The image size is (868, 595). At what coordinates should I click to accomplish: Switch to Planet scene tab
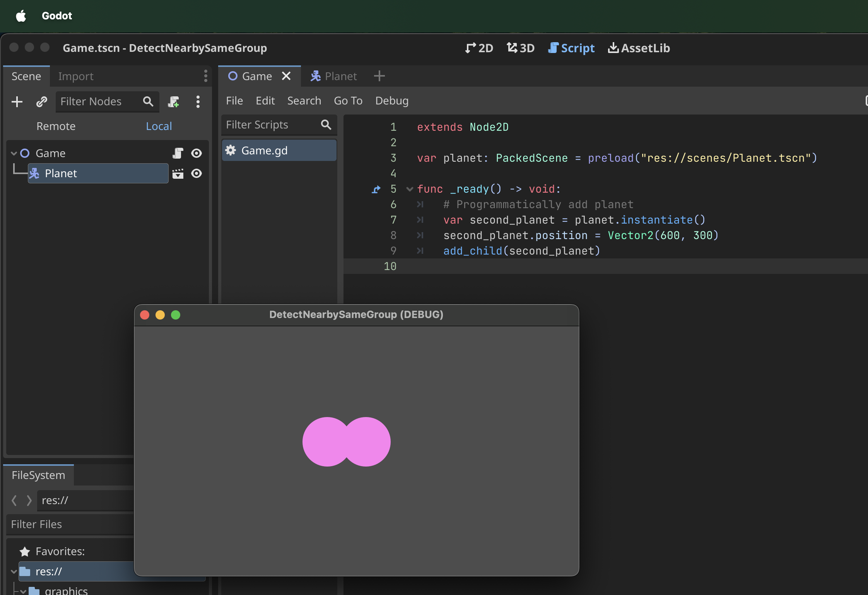[333, 76]
